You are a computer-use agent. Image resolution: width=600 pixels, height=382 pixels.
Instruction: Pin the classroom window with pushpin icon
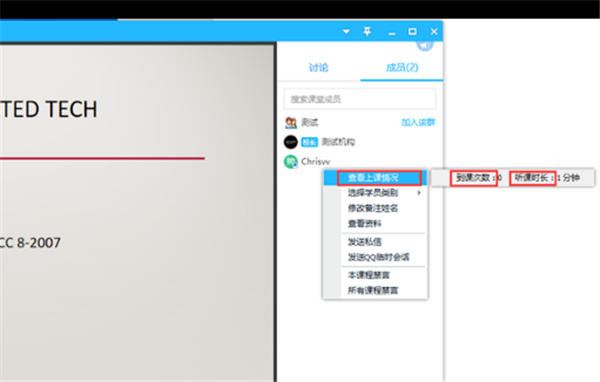[367, 31]
